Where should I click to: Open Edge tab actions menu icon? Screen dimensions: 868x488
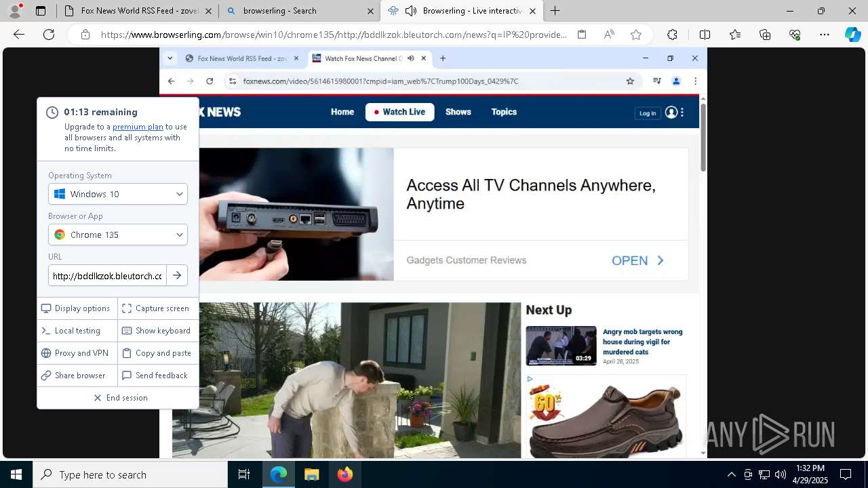(x=41, y=11)
